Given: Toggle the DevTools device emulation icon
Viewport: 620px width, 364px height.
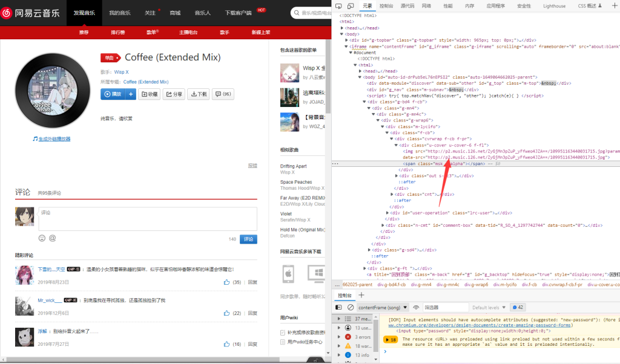Looking at the screenshot, I should (x=351, y=6).
